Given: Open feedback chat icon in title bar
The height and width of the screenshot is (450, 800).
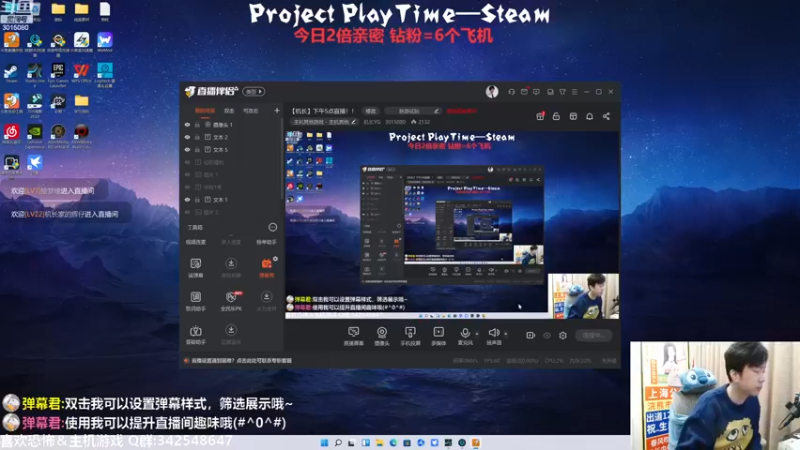Looking at the screenshot, I should [x=536, y=92].
